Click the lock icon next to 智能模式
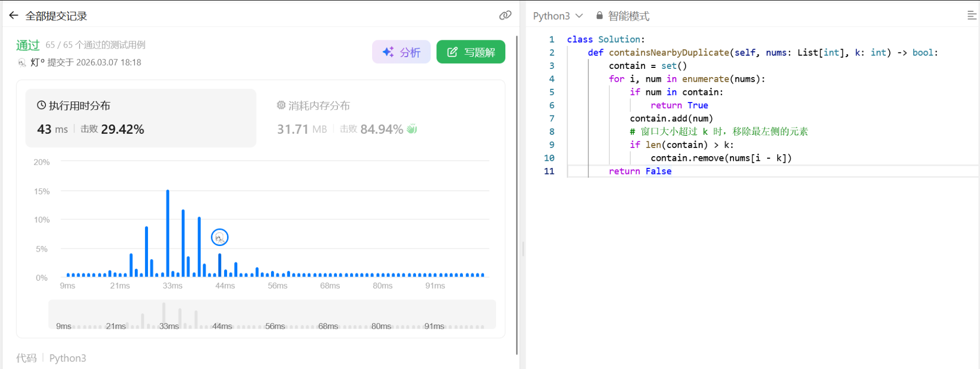 click(x=599, y=16)
